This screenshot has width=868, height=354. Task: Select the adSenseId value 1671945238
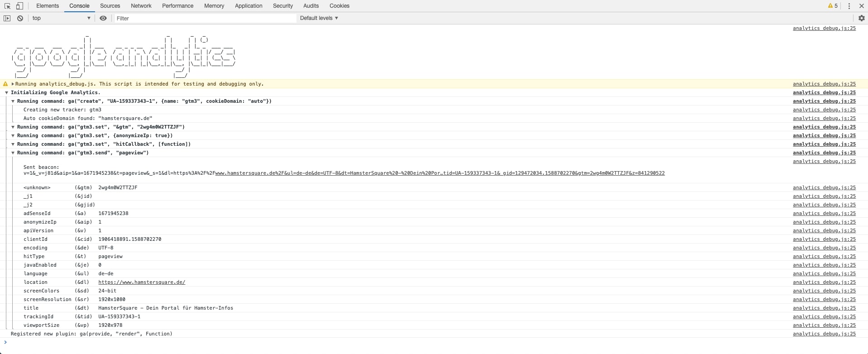pos(113,214)
